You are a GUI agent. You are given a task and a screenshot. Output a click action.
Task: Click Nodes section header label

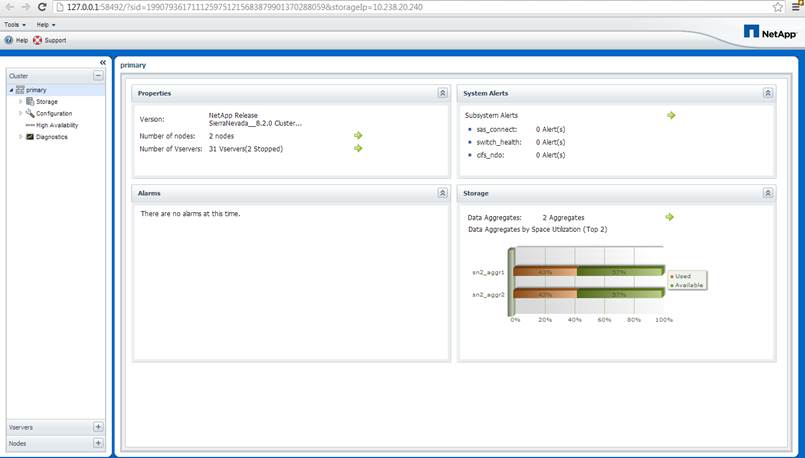[17, 444]
